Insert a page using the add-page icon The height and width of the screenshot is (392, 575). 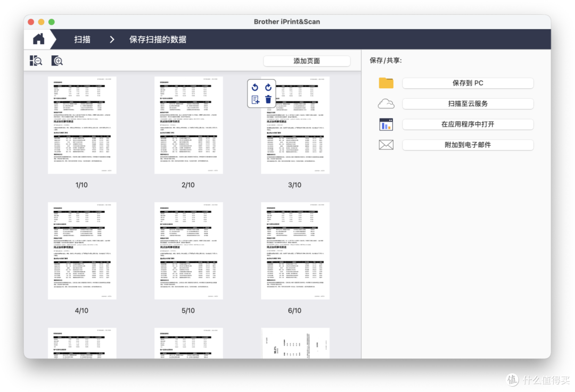255,99
